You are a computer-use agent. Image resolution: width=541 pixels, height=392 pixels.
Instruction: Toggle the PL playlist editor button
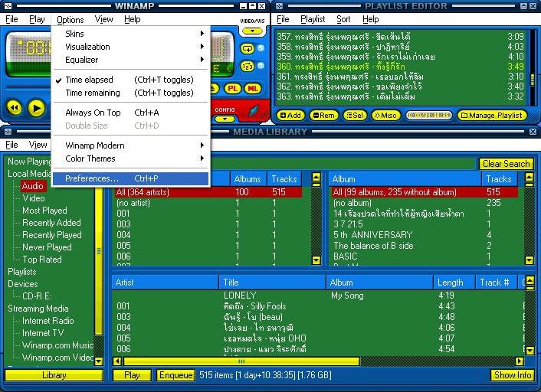[232, 89]
